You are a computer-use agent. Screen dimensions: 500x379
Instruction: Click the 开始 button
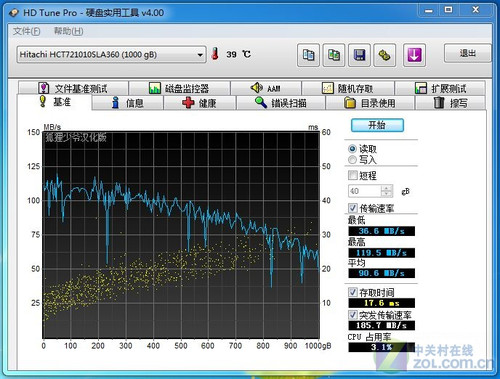377,125
